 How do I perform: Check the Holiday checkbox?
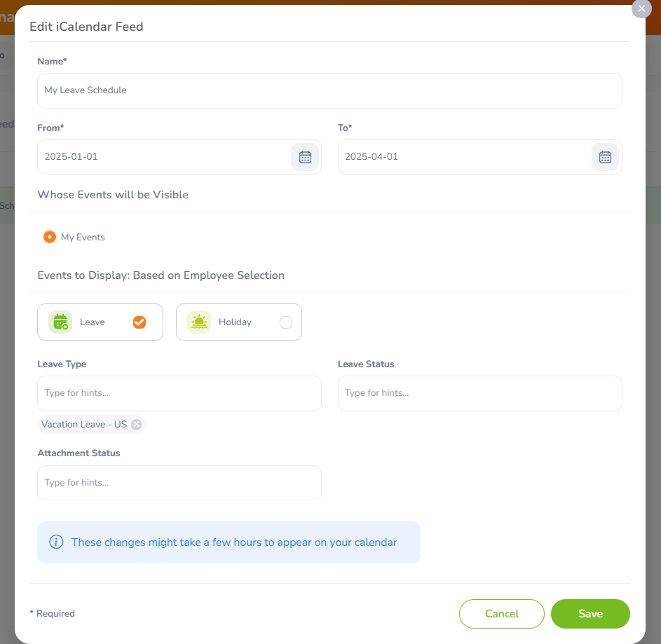[286, 322]
